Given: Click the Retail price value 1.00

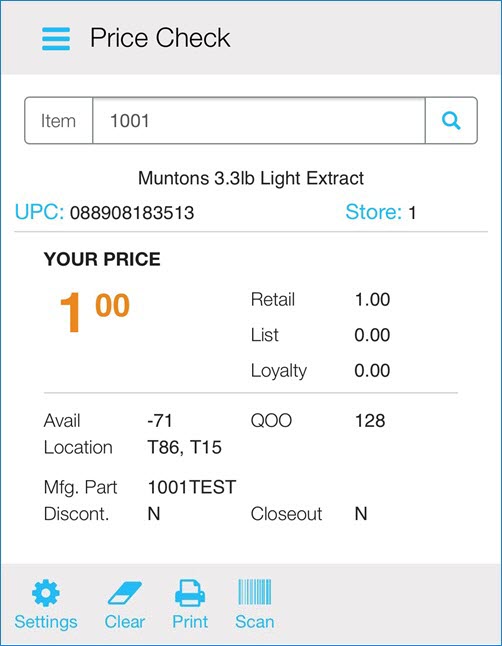Looking at the screenshot, I should (372, 300).
